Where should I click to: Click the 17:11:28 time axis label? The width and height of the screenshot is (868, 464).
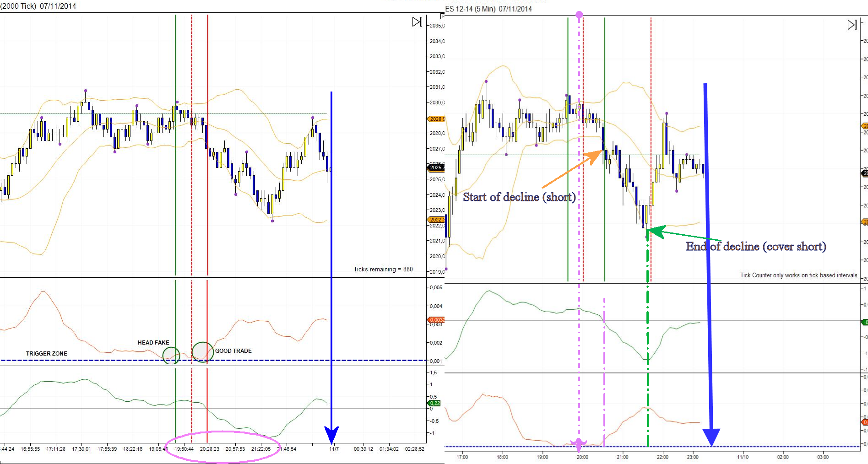(56, 449)
